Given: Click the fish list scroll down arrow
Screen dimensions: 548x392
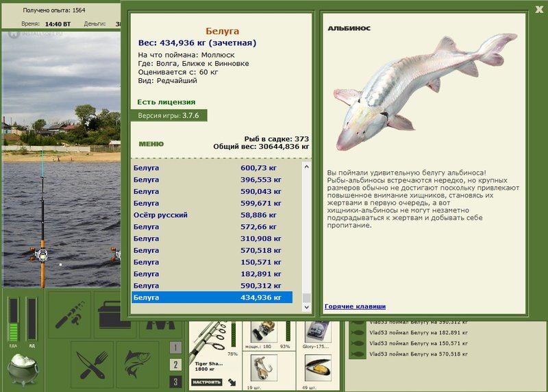Looking at the screenshot, I should click(306, 307).
